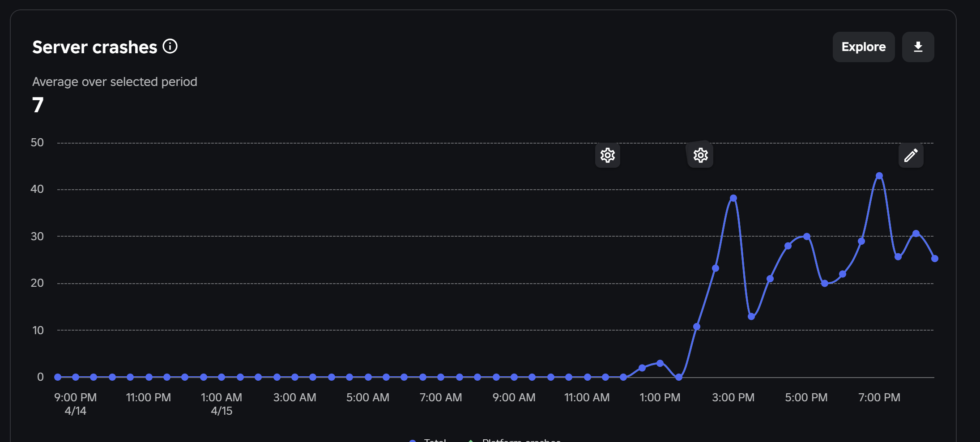Click the '1:00 AM 4/15' axis label

click(x=222, y=404)
